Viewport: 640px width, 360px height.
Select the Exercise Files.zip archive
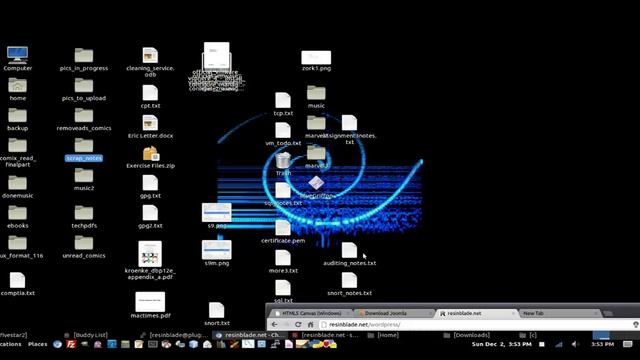coord(151,153)
